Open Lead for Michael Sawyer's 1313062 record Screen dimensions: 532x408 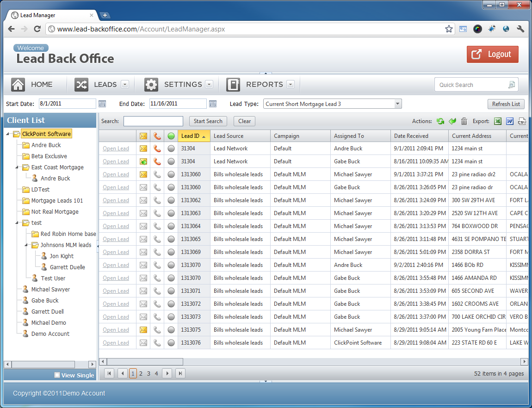point(116,200)
